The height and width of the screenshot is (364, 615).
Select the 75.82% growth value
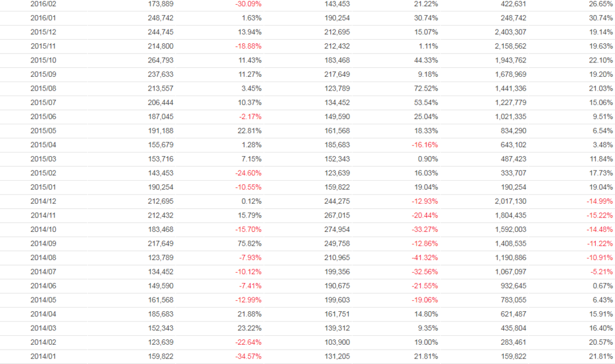pyautogui.click(x=249, y=243)
